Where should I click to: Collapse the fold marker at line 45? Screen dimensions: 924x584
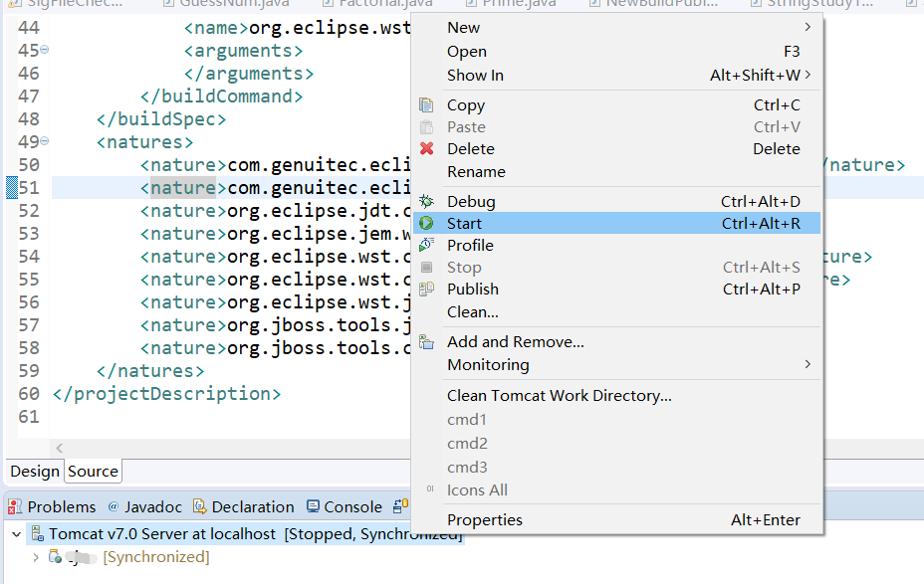pyautogui.click(x=44, y=50)
